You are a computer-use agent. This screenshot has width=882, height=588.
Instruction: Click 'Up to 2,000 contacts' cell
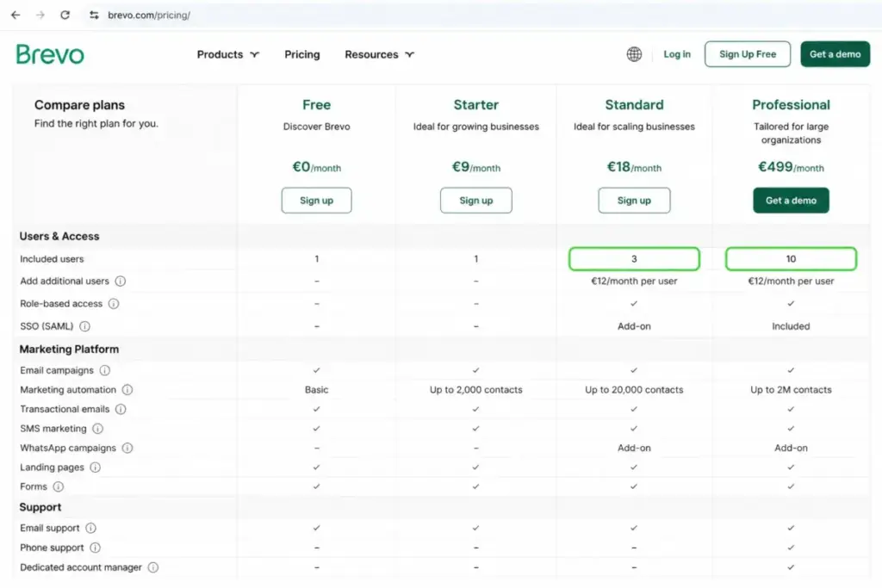(x=475, y=390)
